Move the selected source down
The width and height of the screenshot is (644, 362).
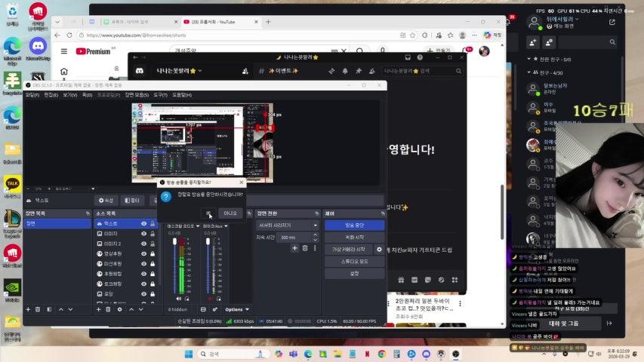[x=141, y=309]
